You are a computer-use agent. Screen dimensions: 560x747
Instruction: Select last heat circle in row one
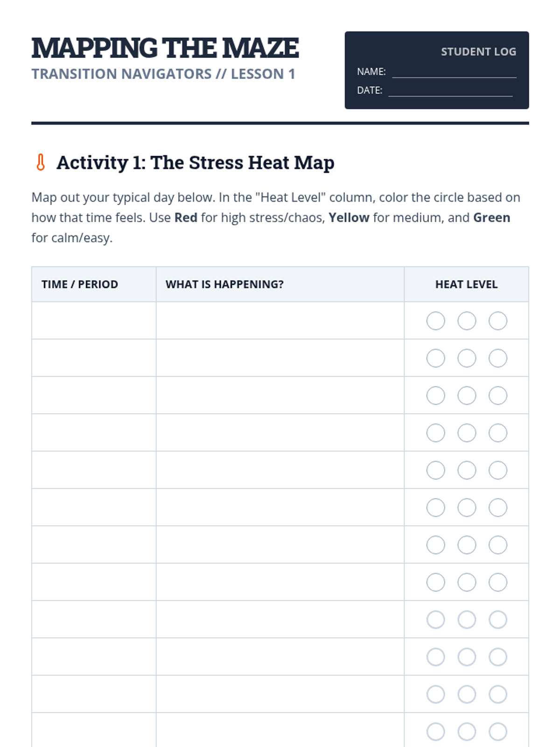[498, 321]
